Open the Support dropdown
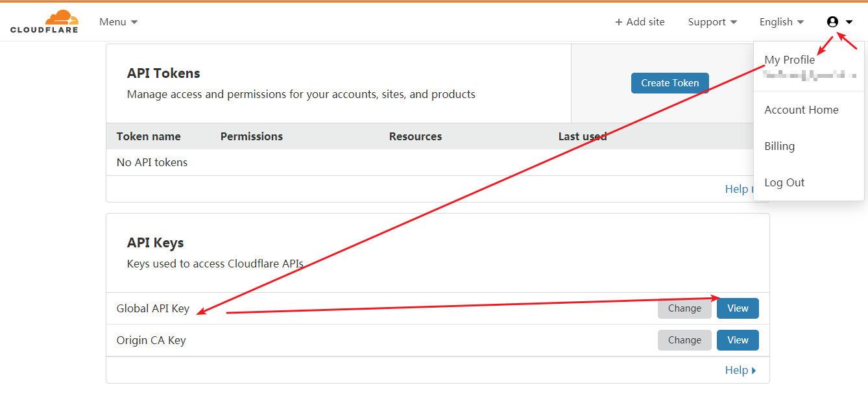This screenshot has height=396, width=868. click(712, 22)
